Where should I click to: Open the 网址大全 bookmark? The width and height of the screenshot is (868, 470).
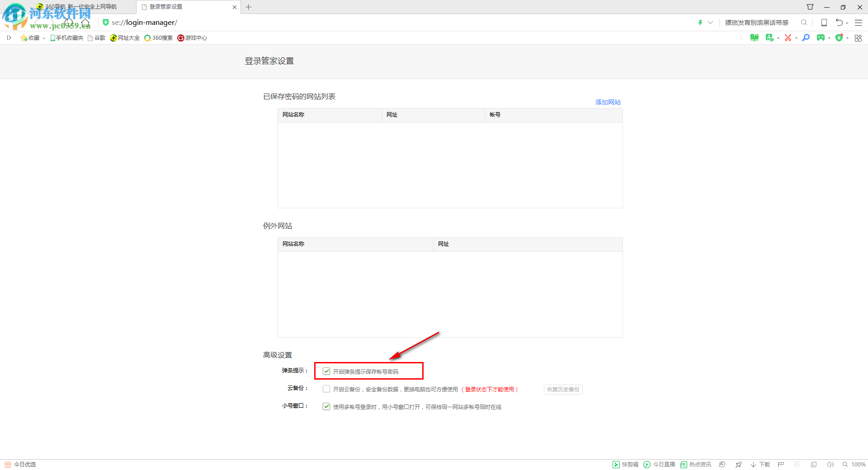point(125,38)
